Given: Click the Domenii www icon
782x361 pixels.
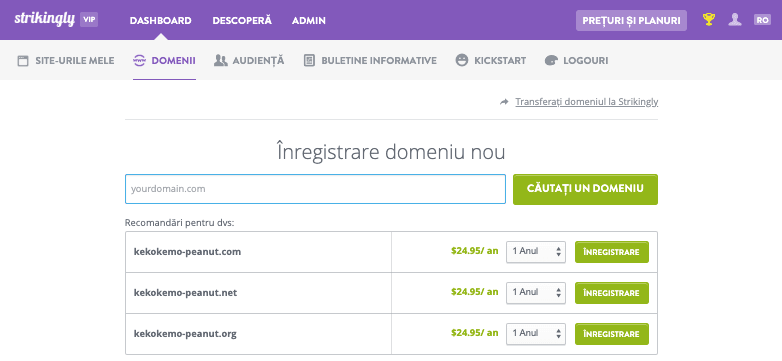Looking at the screenshot, I should [139, 61].
